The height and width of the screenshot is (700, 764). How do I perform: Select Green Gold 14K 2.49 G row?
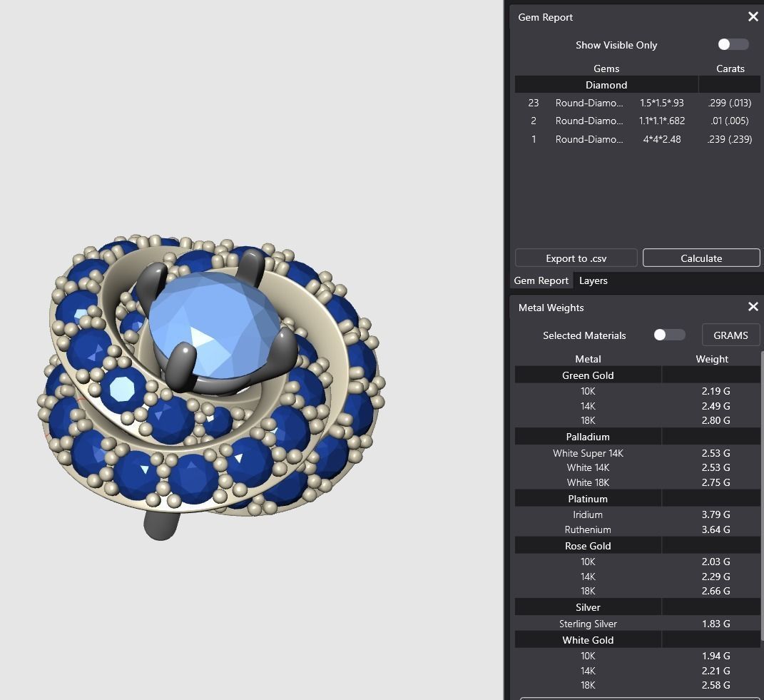[x=637, y=406]
